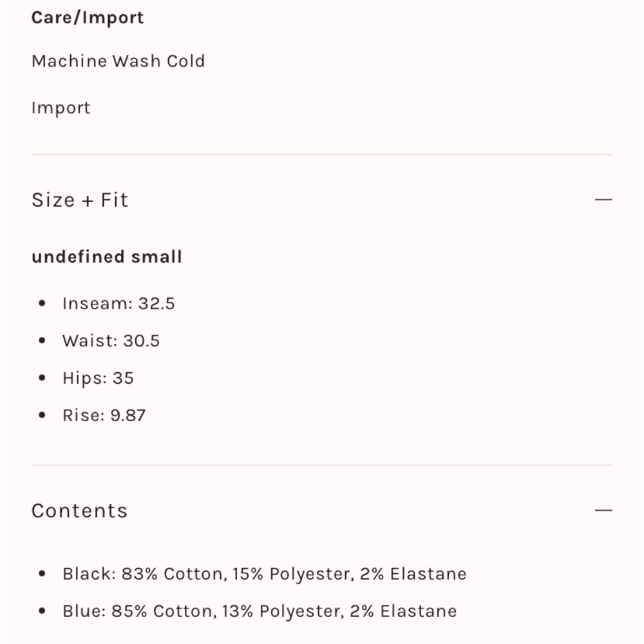This screenshot has width=644, height=644.
Task: Click the bullet before Black contents
Action: coord(42,574)
